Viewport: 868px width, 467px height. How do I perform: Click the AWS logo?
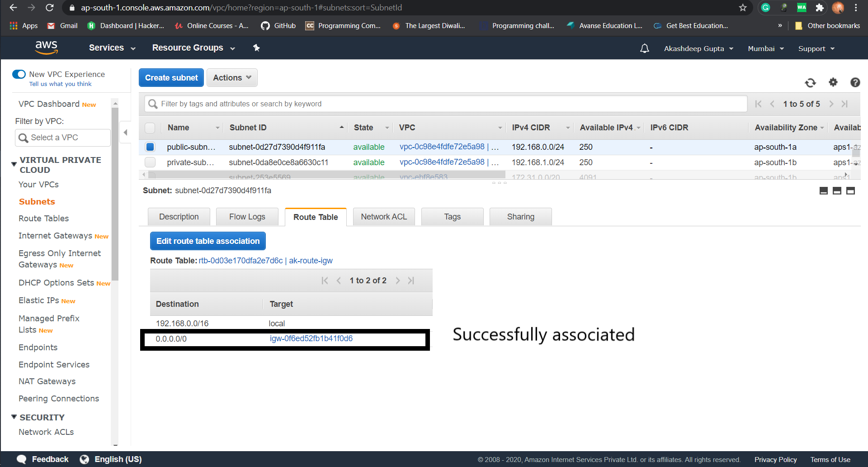(46, 48)
